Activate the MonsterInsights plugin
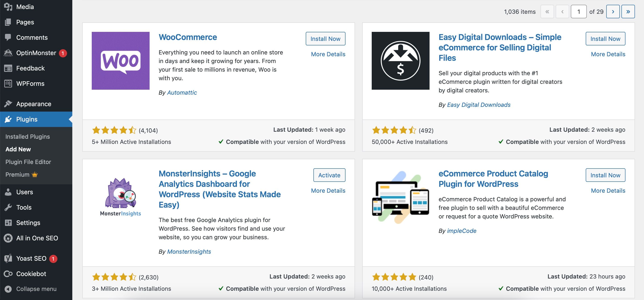 click(329, 175)
